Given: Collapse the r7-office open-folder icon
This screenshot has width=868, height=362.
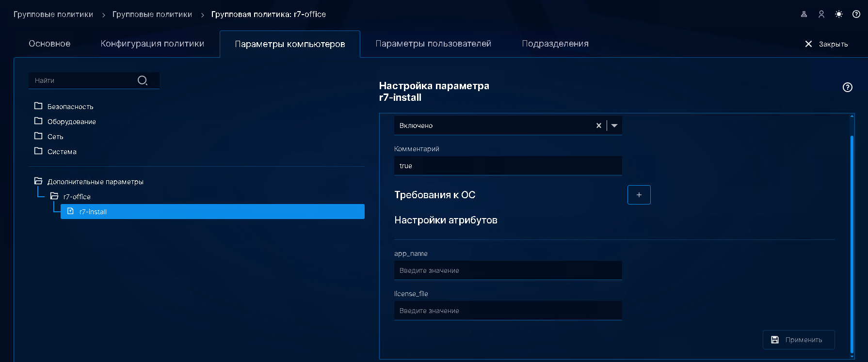Looking at the screenshot, I should point(54,196).
